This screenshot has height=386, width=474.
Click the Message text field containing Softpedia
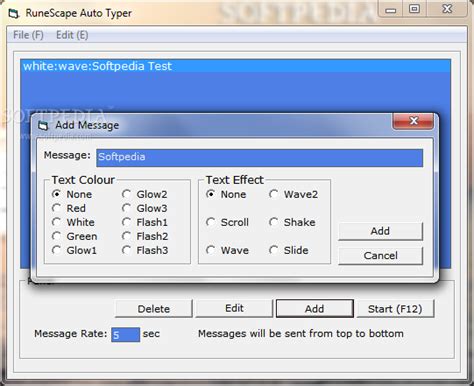pyautogui.click(x=260, y=157)
